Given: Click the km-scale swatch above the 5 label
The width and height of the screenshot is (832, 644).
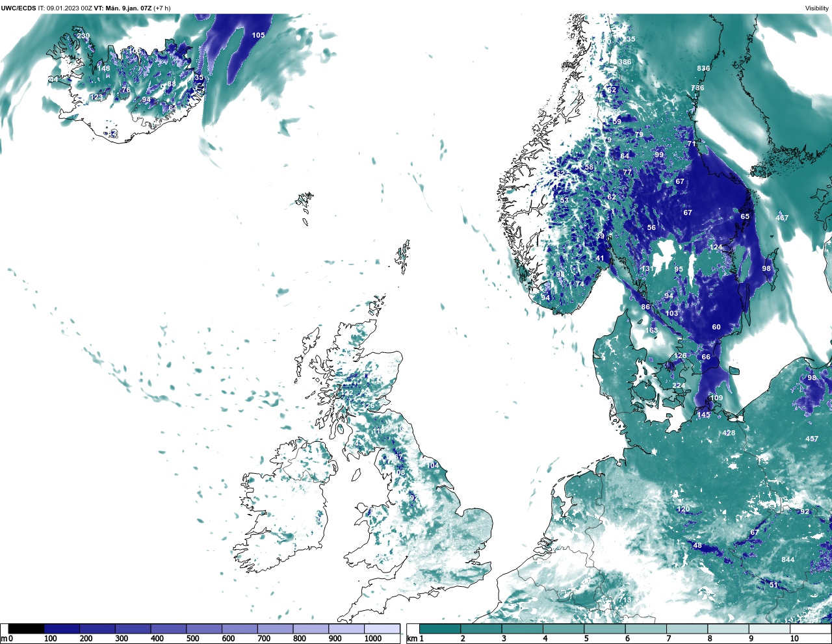Looking at the screenshot, I should click(x=605, y=628).
